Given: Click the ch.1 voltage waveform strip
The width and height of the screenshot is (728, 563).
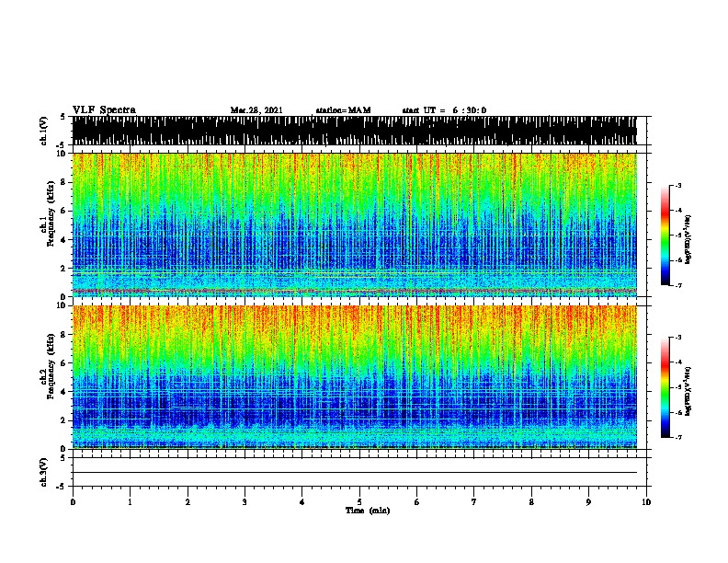Looking at the screenshot, I should click(x=354, y=131).
